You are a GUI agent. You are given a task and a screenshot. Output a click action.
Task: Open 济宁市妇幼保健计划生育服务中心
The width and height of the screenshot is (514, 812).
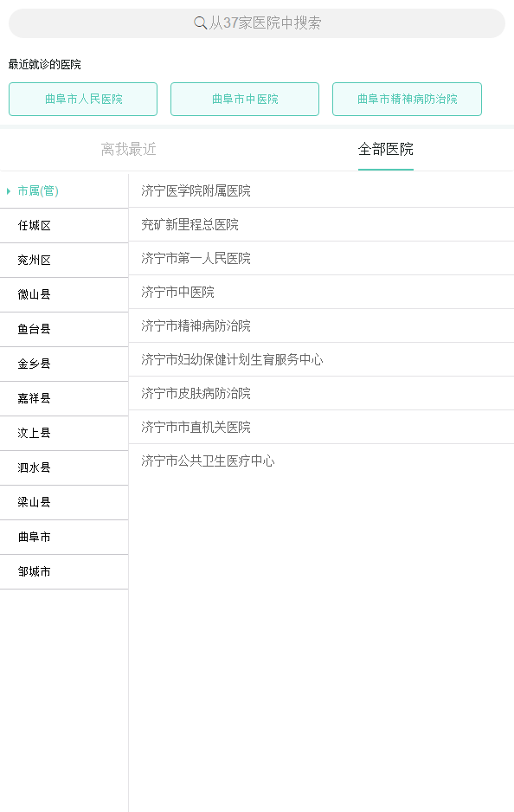click(x=321, y=359)
